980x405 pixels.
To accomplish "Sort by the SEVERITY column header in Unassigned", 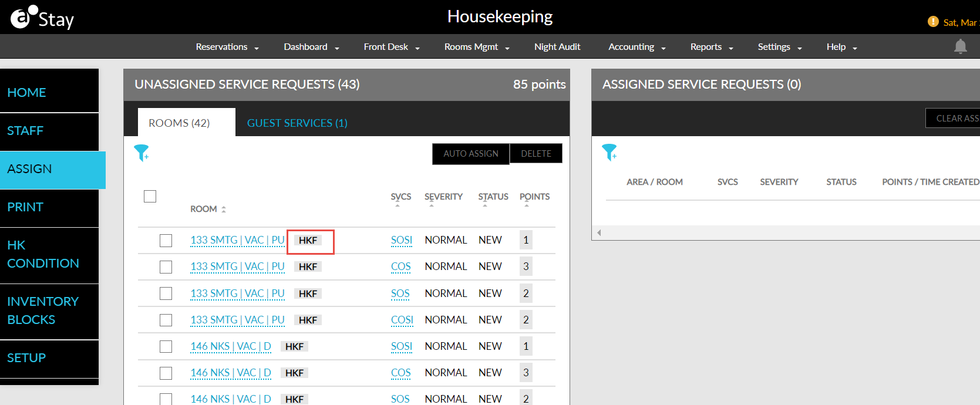I will (443, 197).
